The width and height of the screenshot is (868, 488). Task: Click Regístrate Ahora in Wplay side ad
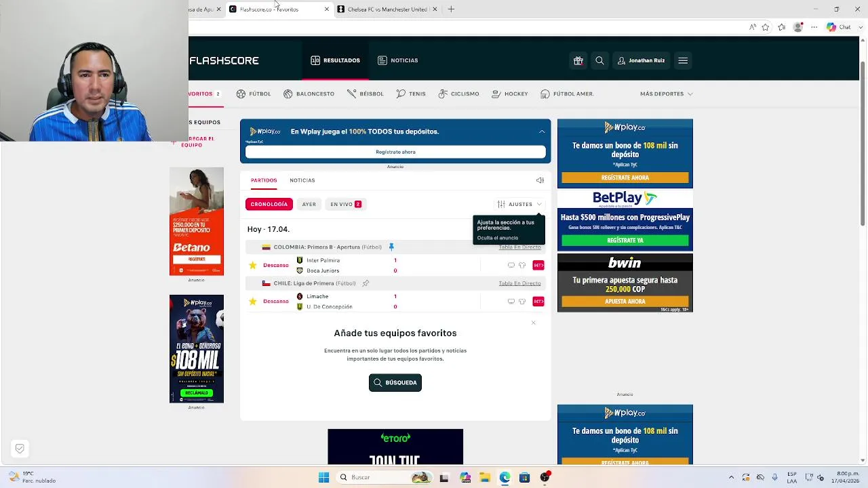coord(625,178)
